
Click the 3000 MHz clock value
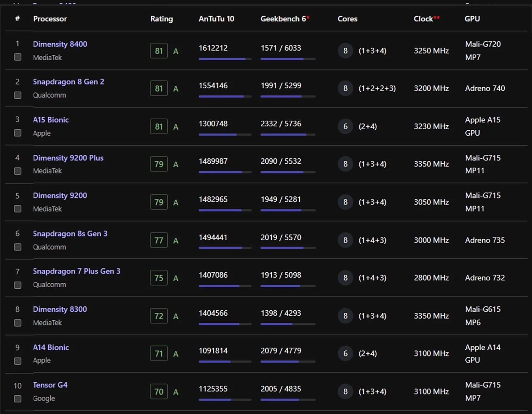tap(431, 240)
